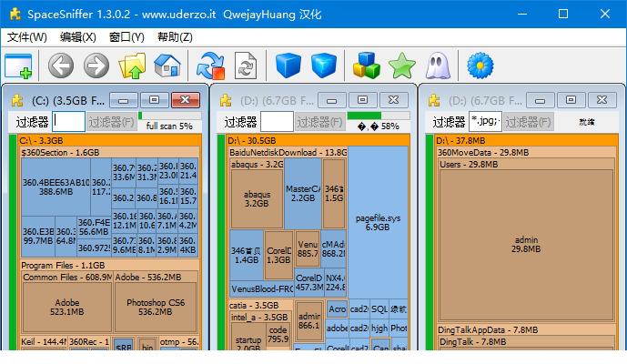Select the BaiduNetdiskDownload - 13.8G header
Screen dimensions: 627x364
coord(288,152)
